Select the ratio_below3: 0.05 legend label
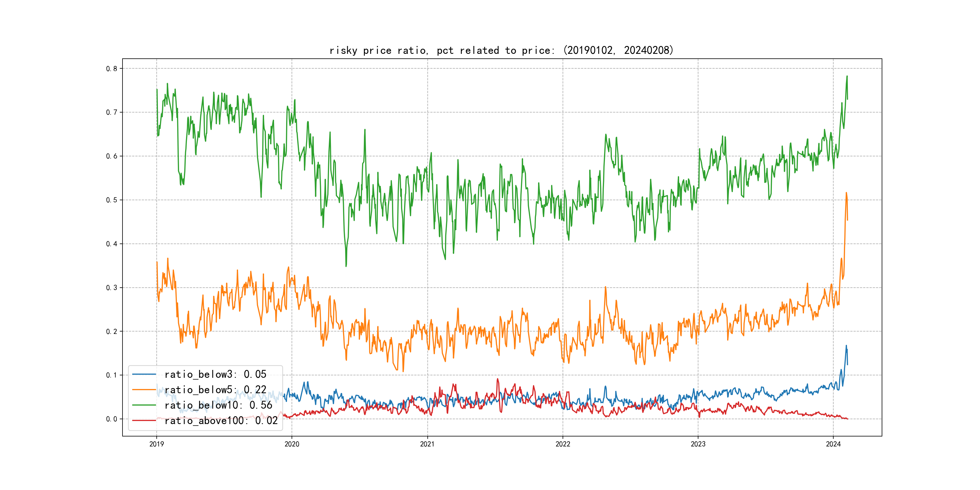 (x=215, y=374)
